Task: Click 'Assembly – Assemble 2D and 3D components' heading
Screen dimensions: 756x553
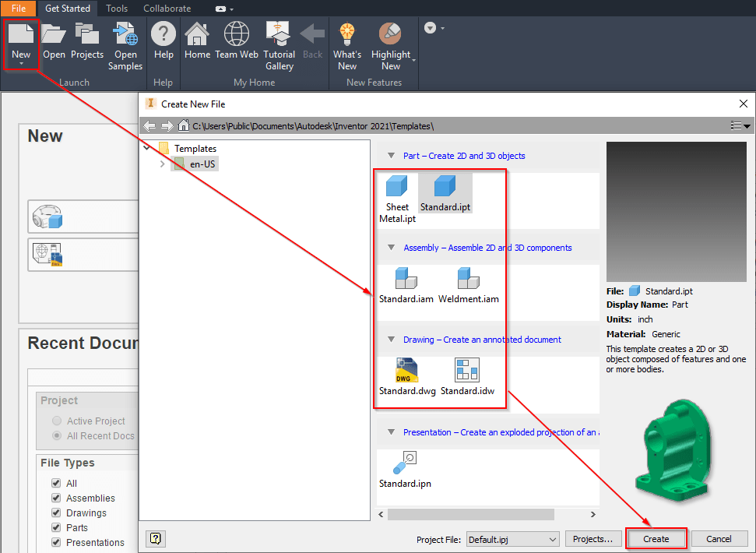Action: click(487, 248)
